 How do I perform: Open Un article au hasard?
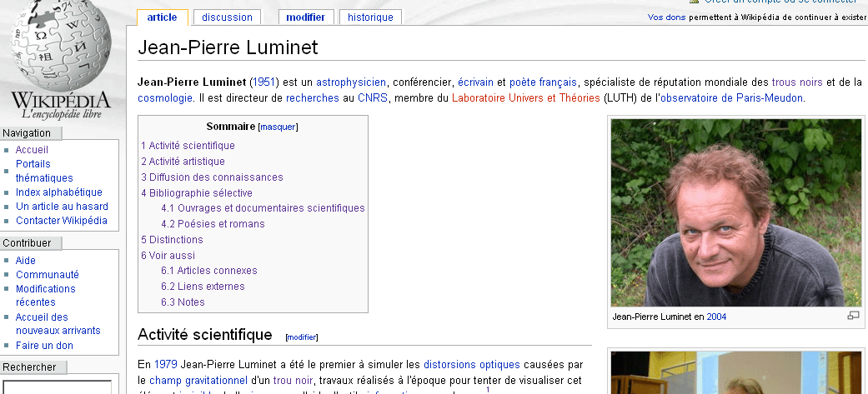pyautogui.click(x=62, y=207)
